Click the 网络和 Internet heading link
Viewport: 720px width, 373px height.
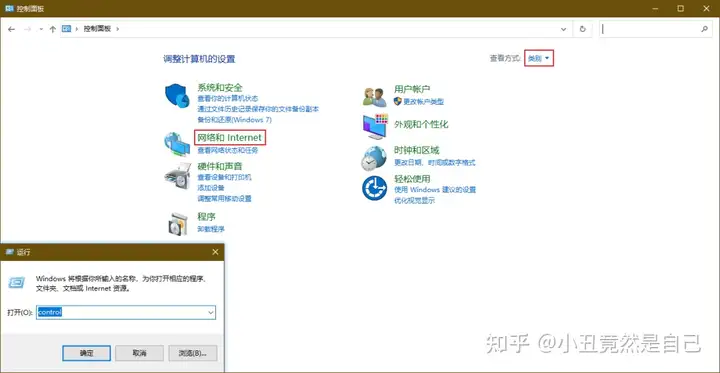coord(230,137)
